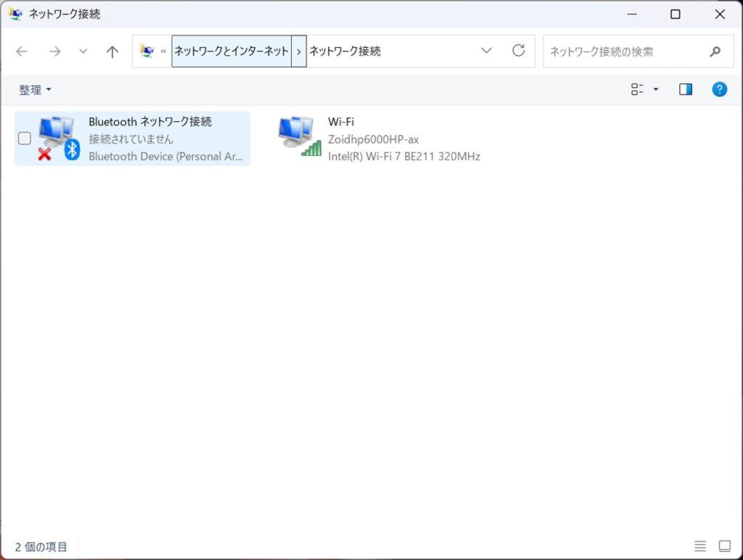Go up one folder level

click(112, 52)
